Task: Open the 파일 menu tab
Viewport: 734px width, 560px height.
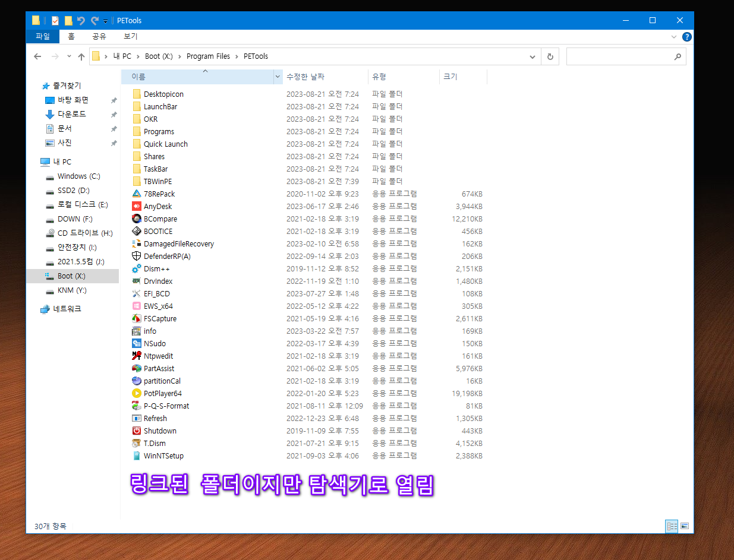Action: [x=43, y=37]
